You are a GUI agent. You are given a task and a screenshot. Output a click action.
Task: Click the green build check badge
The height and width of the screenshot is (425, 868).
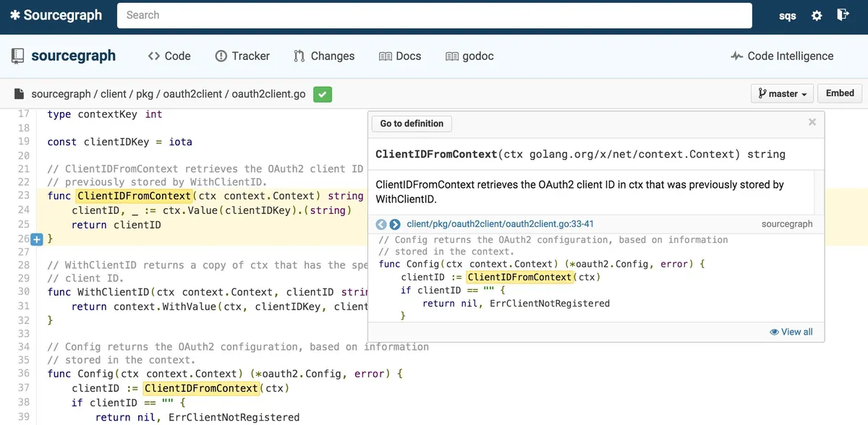pos(323,94)
